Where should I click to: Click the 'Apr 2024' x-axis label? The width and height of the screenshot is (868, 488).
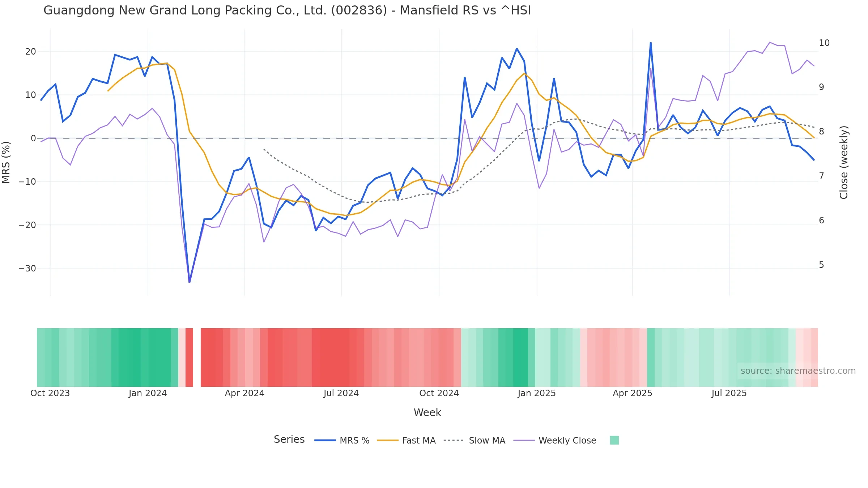point(244,393)
